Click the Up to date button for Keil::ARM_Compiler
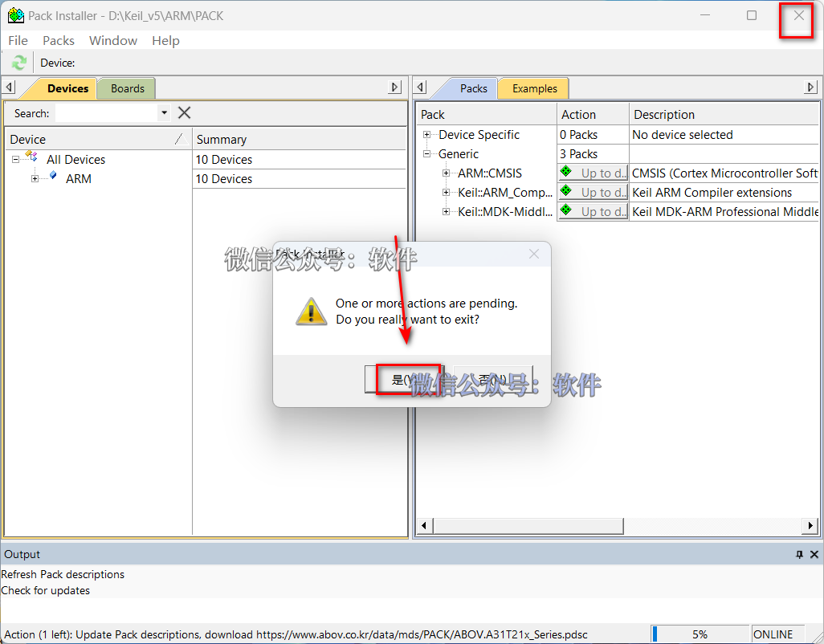The height and width of the screenshot is (644, 824). coord(593,192)
